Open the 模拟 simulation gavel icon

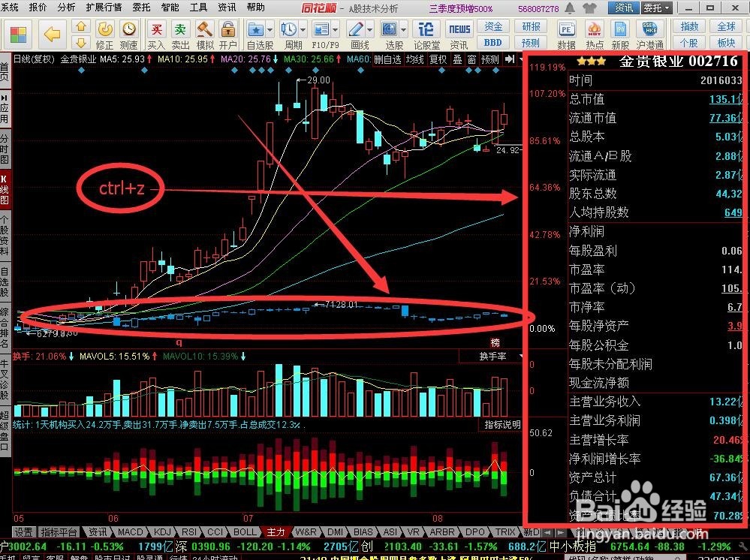click(205, 35)
